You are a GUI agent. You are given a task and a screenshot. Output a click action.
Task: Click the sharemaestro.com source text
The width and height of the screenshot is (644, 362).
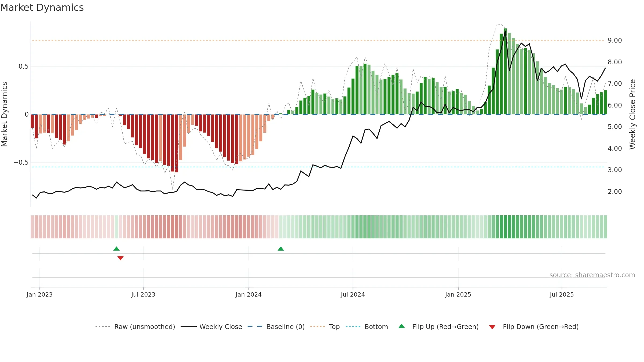(592, 275)
